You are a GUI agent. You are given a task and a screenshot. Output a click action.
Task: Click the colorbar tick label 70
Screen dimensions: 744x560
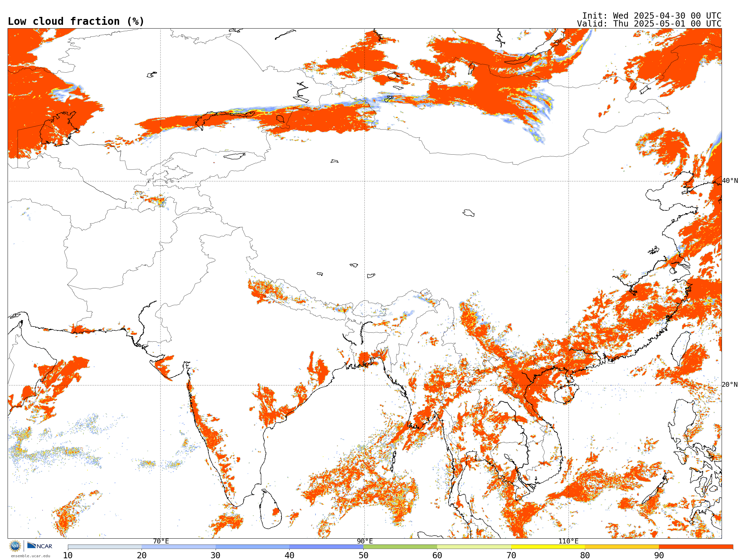pyautogui.click(x=511, y=556)
